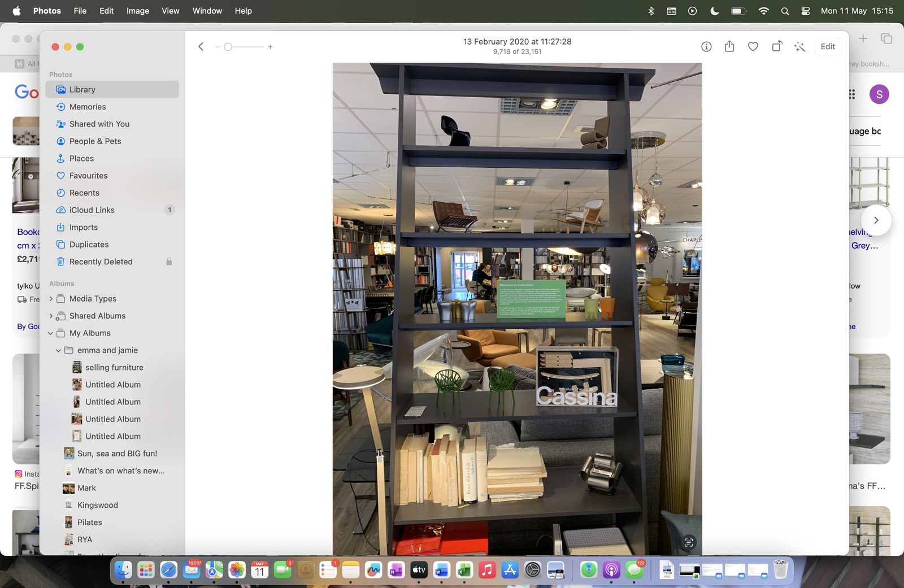Open the Image menu

click(138, 11)
